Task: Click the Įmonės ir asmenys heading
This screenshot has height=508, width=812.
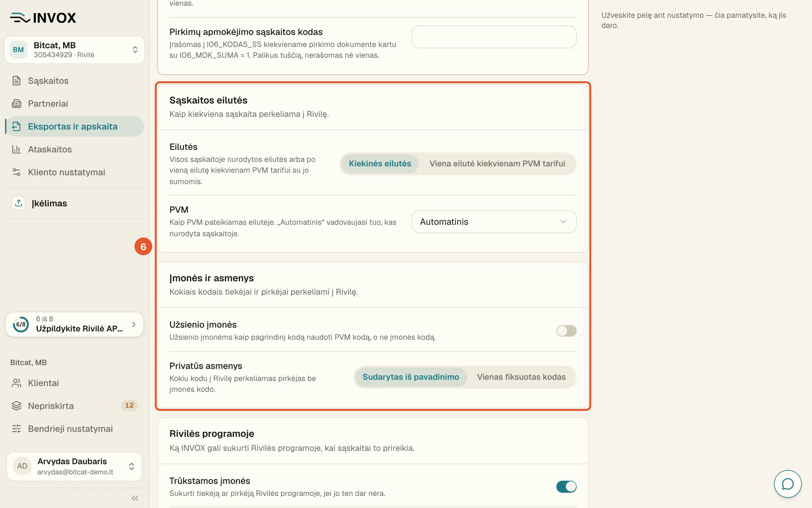Action: [211, 278]
